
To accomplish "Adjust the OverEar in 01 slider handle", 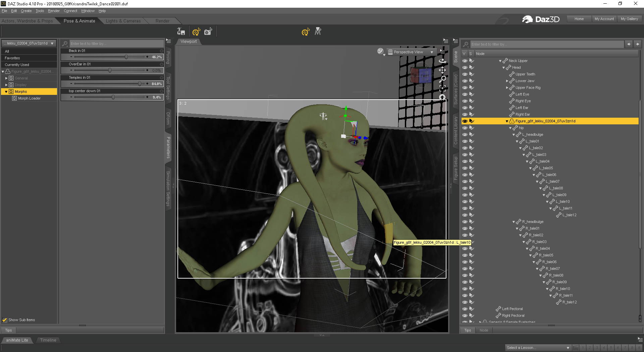I will 110,70.
